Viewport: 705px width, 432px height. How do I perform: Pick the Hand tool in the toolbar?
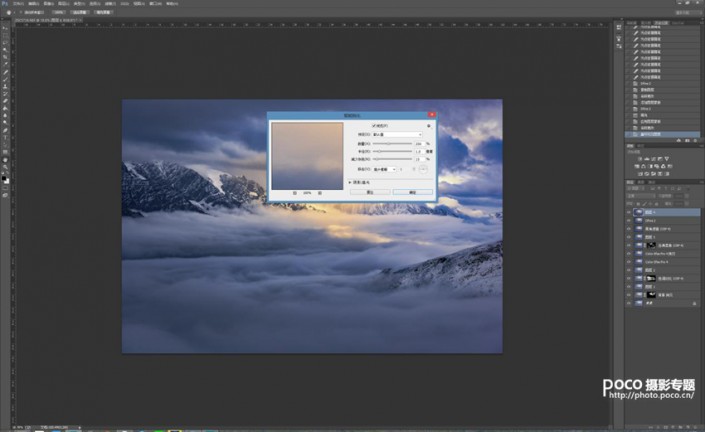click(x=5, y=160)
